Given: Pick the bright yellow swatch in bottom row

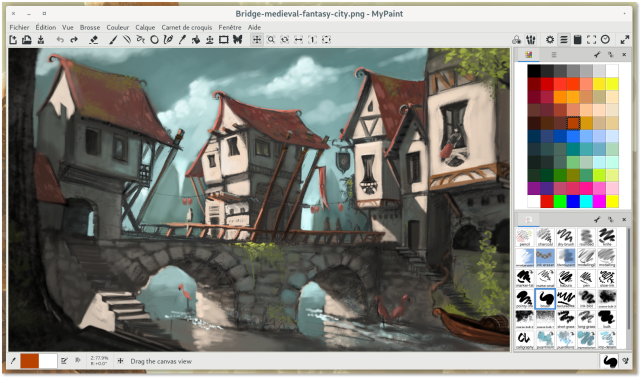Looking at the screenshot, I should click(612, 201).
